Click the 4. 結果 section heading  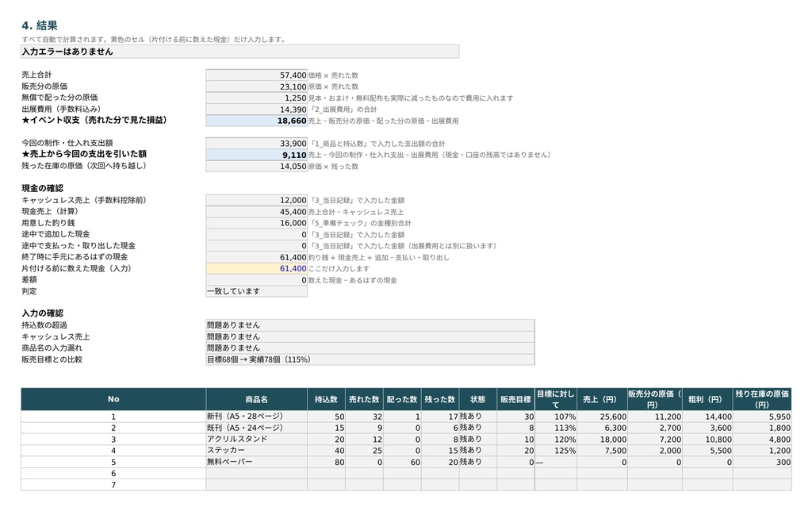tap(40, 25)
